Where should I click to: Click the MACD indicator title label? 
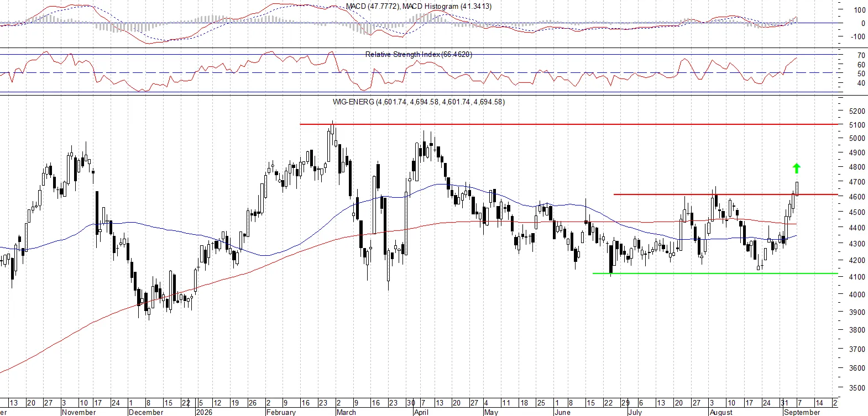[x=419, y=7]
